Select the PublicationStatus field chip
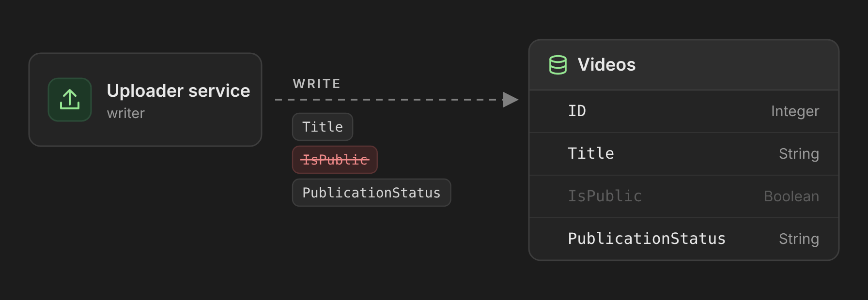868x300 pixels. tap(372, 193)
